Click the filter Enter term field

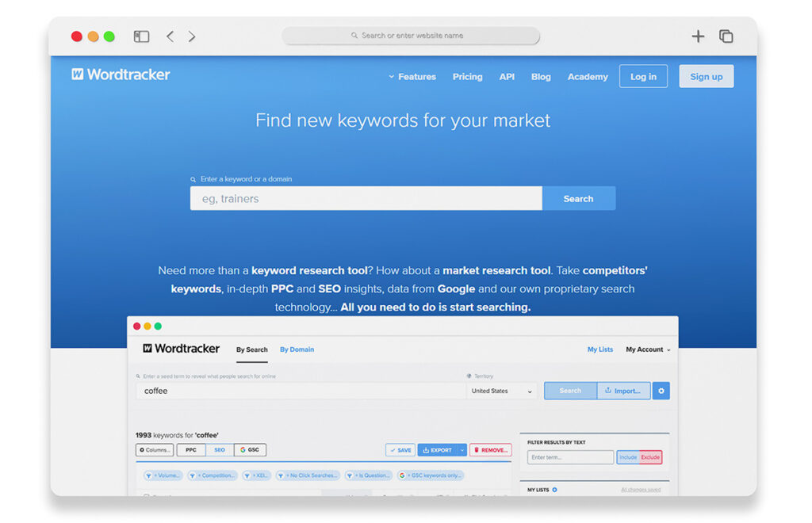(x=570, y=457)
